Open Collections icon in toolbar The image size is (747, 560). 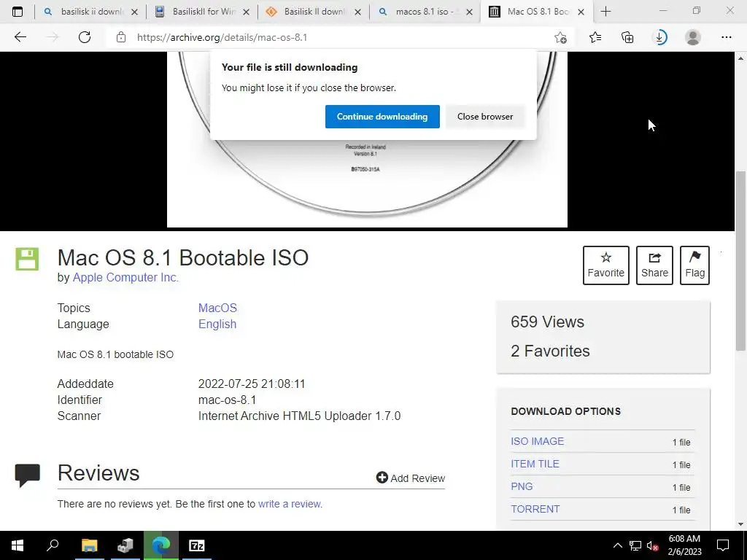click(x=627, y=37)
